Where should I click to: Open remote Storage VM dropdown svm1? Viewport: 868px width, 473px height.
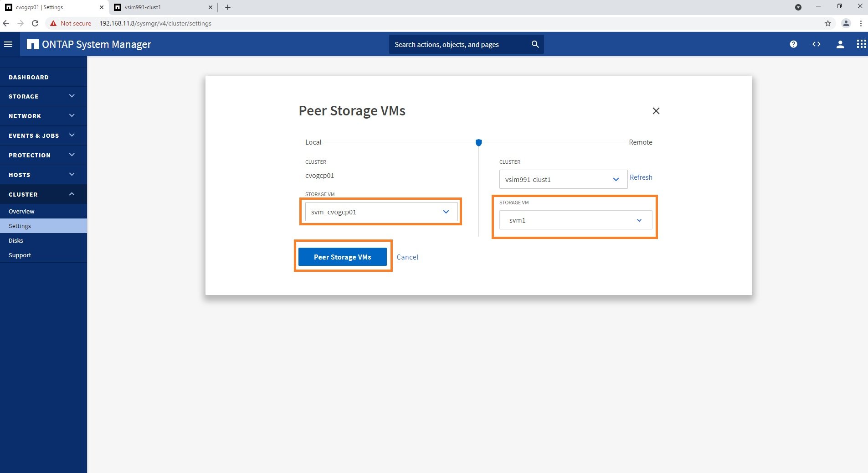(x=575, y=220)
